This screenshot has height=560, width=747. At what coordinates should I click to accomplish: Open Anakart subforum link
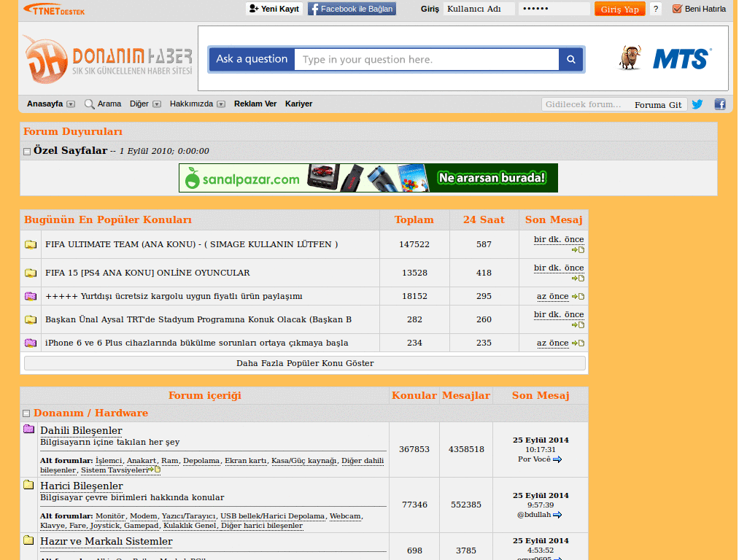pyautogui.click(x=141, y=461)
